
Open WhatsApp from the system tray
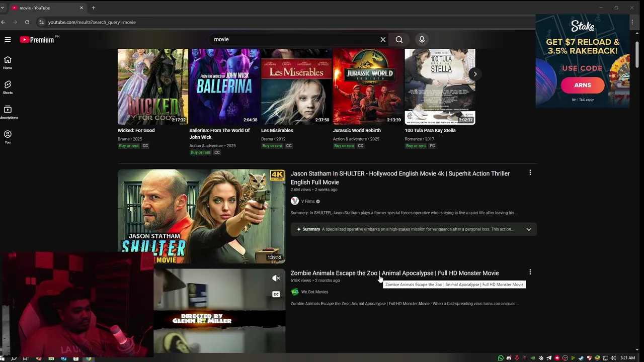tap(501, 358)
